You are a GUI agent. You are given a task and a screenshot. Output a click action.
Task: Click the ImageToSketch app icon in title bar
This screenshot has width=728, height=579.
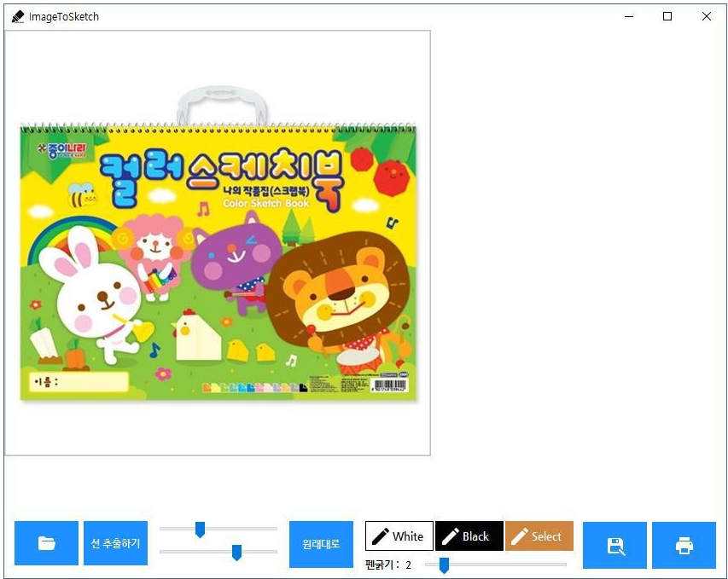[x=18, y=17]
